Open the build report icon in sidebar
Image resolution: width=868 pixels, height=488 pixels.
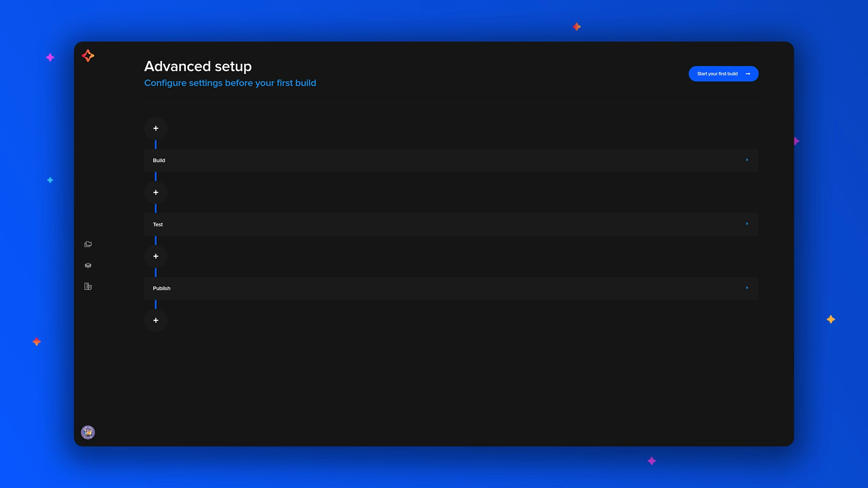tap(88, 286)
